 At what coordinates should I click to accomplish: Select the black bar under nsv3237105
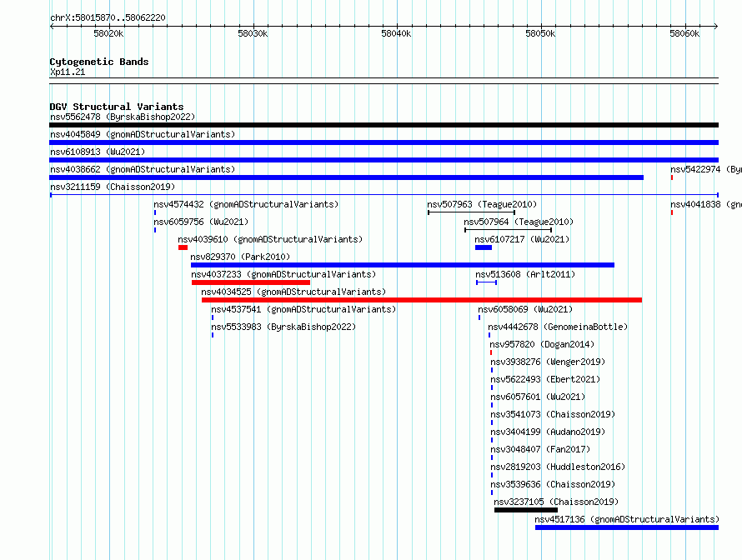point(526,510)
